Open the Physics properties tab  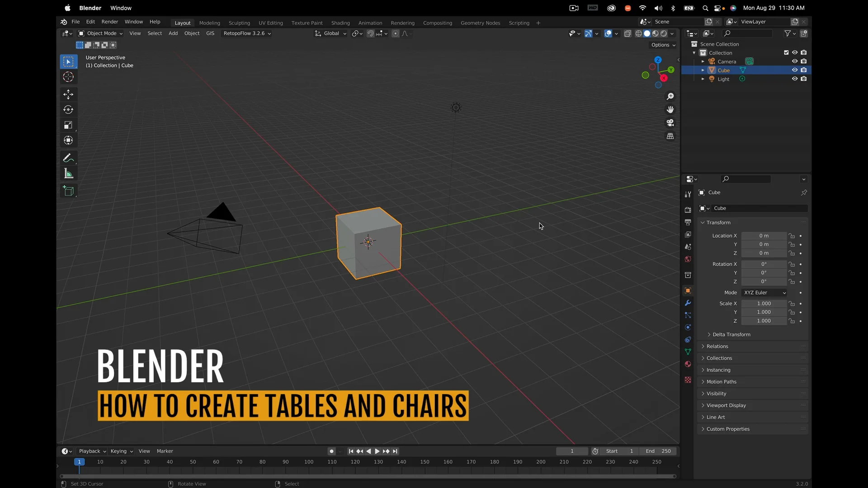[688, 327]
